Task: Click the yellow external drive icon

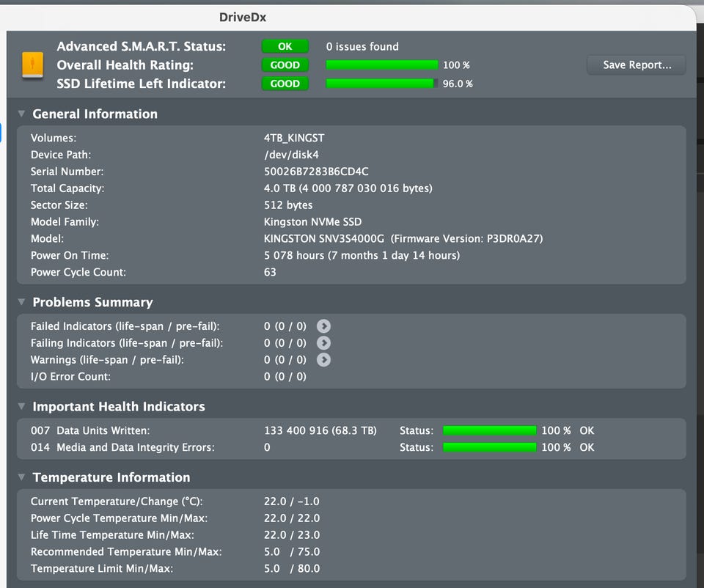Action: (33, 65)
